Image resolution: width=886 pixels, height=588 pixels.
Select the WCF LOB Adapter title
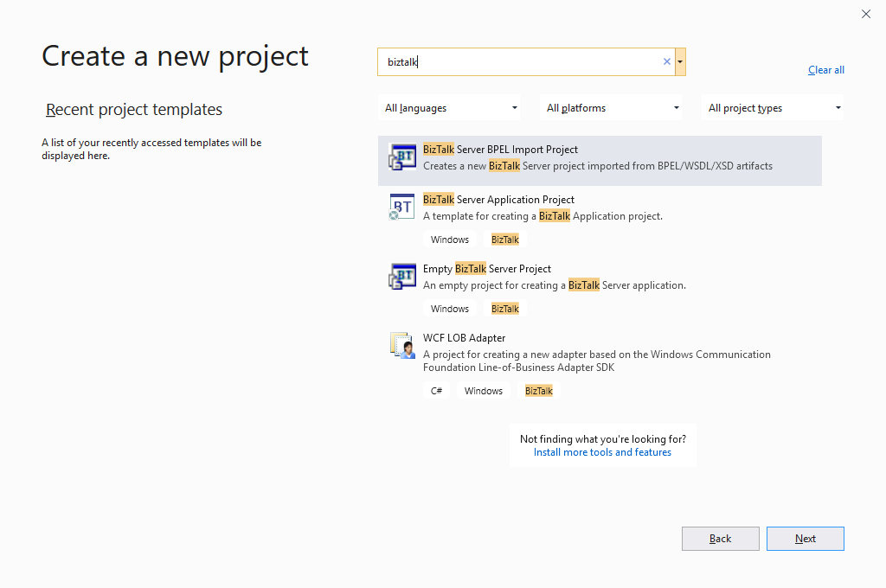(x=464, y=338)
